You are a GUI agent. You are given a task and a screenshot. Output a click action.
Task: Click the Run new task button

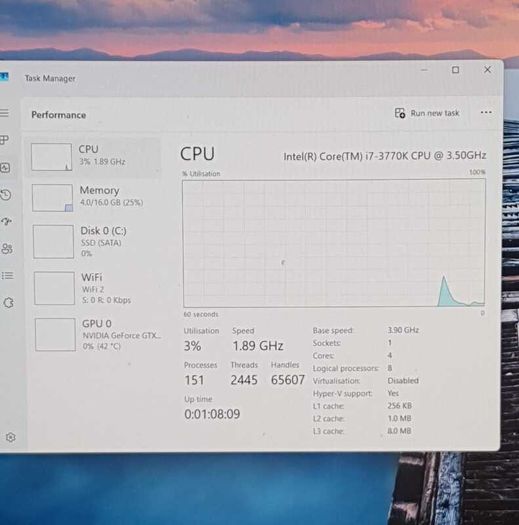[427, 113]
